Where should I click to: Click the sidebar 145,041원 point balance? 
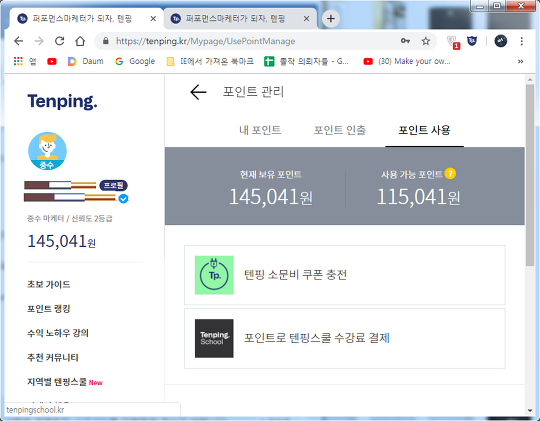tap(62, 241)
